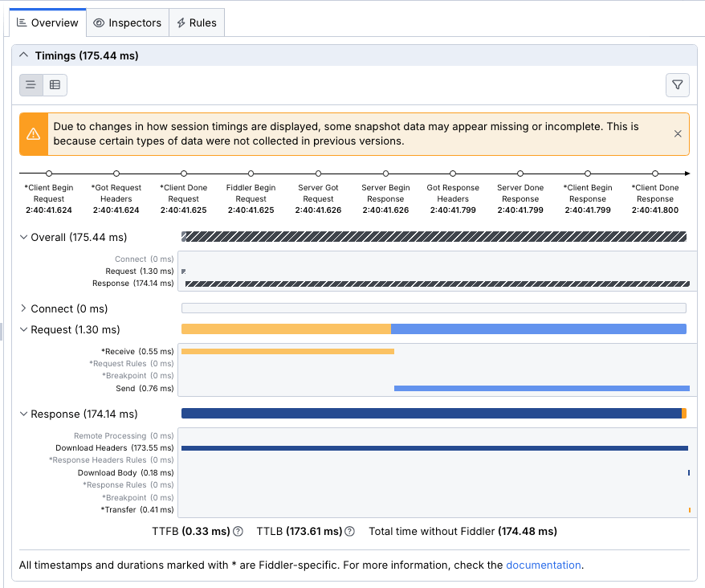The width and height of the screenshot is (705, 588).
Task: Click the TTLB help question icon
Action: pyautogui.click(x=348, y=531)
